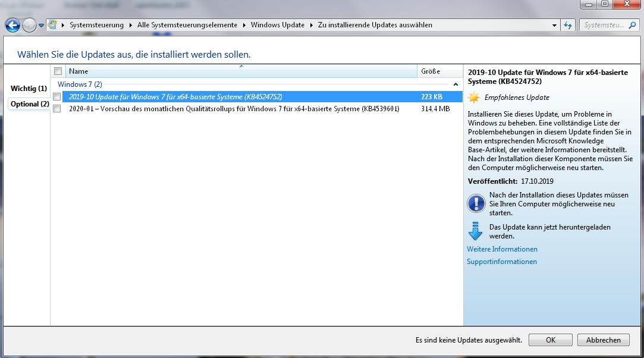Viewport: 644px width, 358px height.
Task: Click Zu installierende Updates auswählen breadcrumb
Action: coord(375,25)
